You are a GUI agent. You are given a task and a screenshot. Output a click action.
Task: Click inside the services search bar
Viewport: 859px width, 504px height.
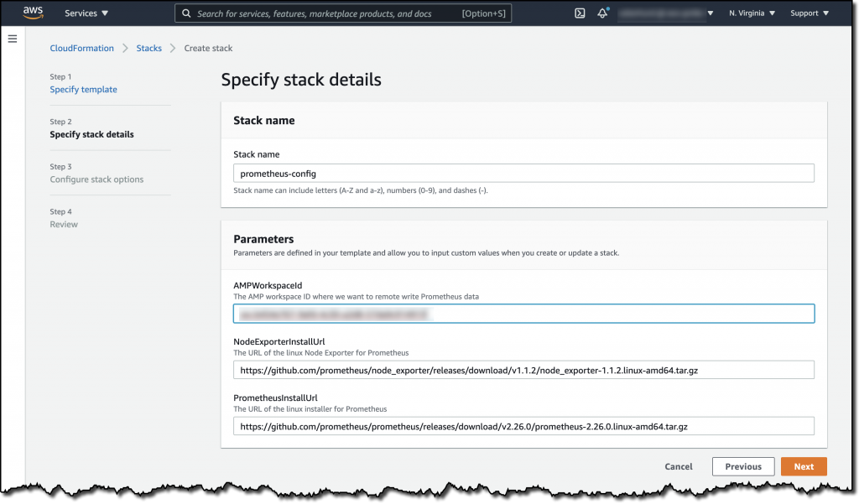pos(343,13)
